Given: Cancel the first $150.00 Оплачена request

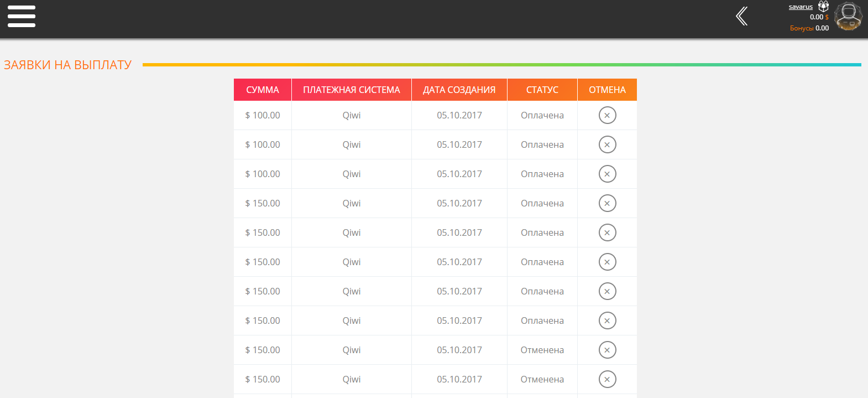Looking at the screenshot, I should 607,203.
